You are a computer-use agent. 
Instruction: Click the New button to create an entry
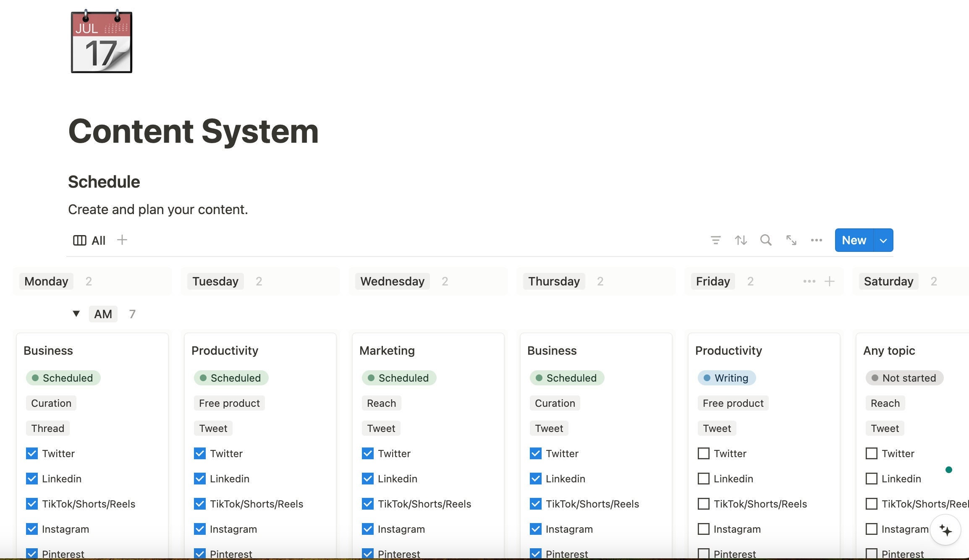[854, 240]
